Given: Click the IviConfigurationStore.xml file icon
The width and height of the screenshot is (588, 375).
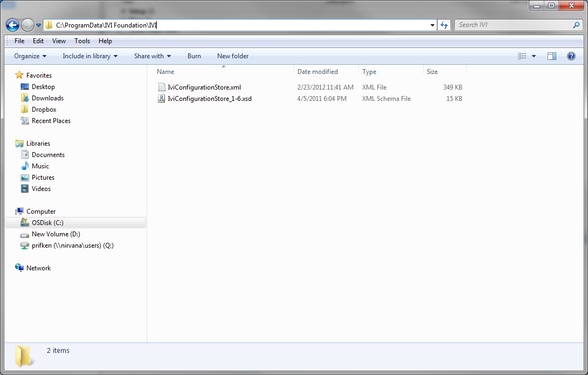Looking at the screenshot, I should click(x=162, y=87).
